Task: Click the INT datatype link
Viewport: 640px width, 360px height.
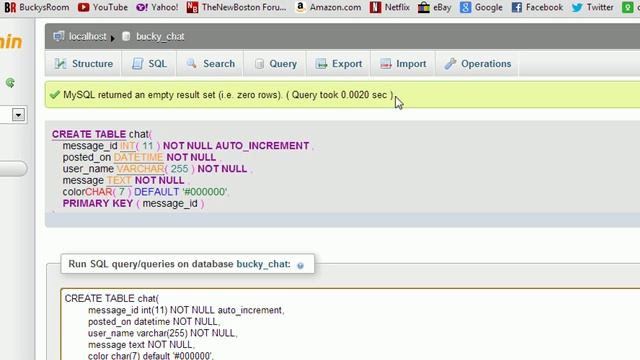Action: pyautogui.click(x=127, y=146)
